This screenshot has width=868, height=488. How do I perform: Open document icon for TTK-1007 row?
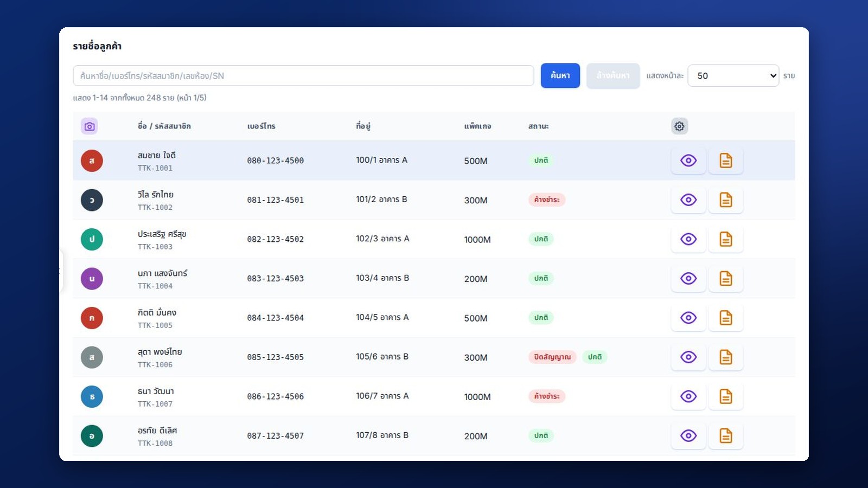coord(726,396)
